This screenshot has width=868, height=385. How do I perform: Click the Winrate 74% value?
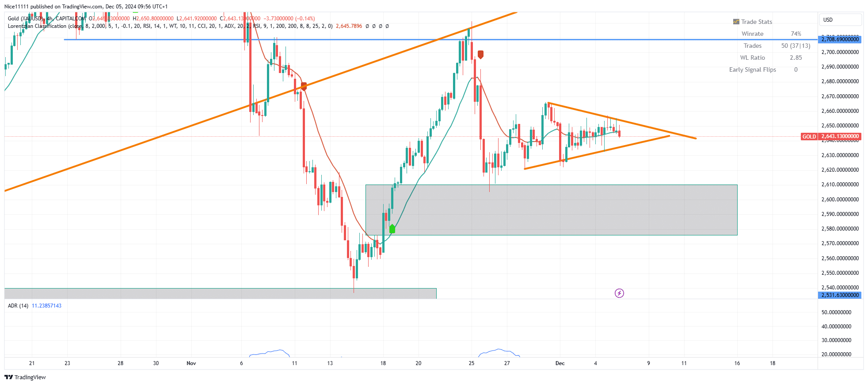coord(796,34)
